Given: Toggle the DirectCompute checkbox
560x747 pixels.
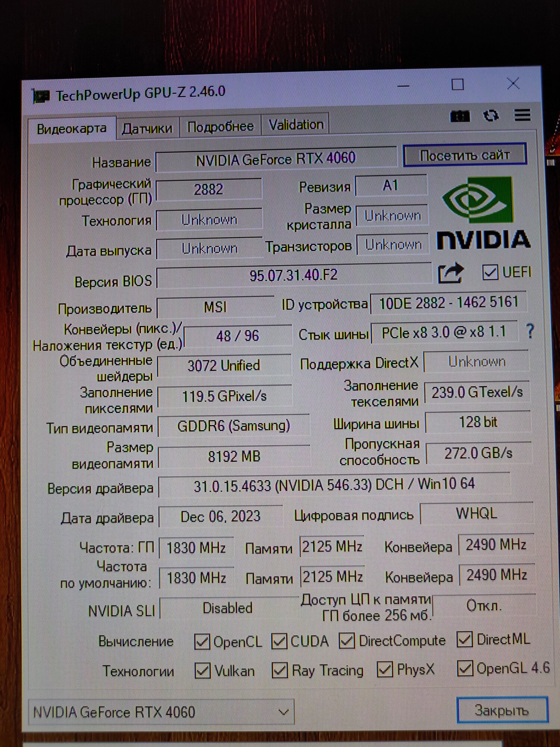Looking at the screenshot, I should 347,641.
